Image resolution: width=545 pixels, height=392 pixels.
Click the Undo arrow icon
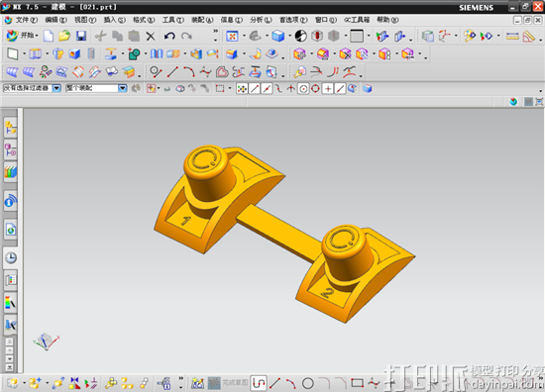coord(169,36)
